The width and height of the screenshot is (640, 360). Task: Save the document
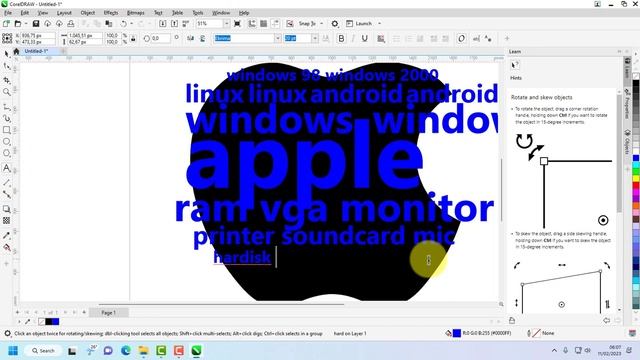36,24
